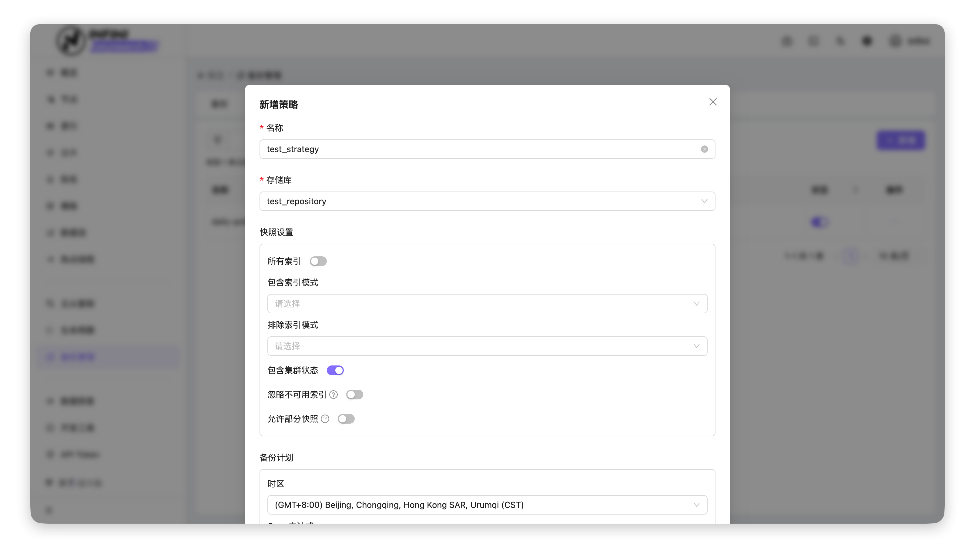Click help icon next to 允许部分快照
This screenshot has height=560, width=975.
(x=325, y=419)
